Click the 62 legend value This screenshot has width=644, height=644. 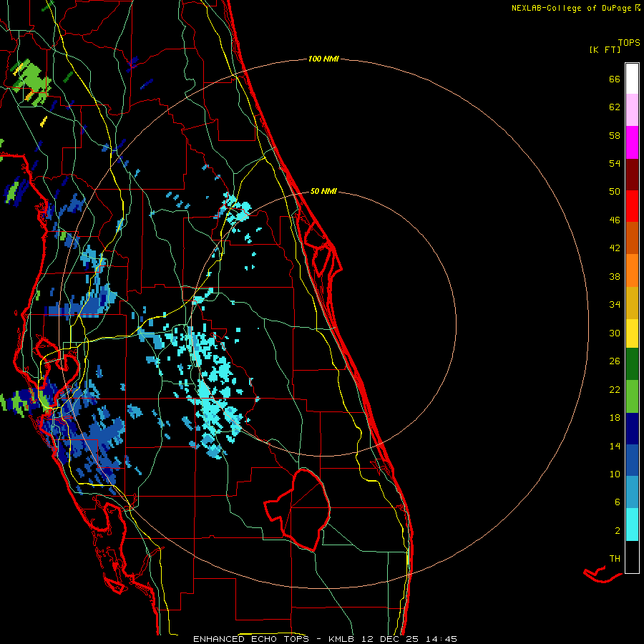point(615,107)
